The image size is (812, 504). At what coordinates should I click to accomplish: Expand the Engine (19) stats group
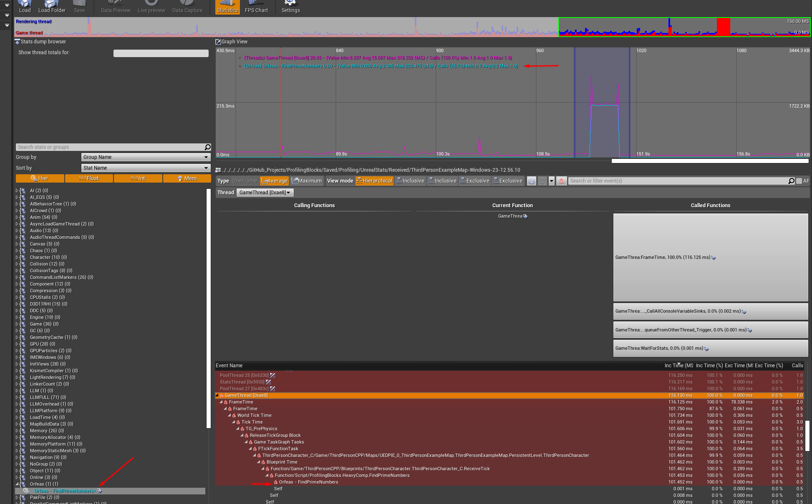pos(18,317)
